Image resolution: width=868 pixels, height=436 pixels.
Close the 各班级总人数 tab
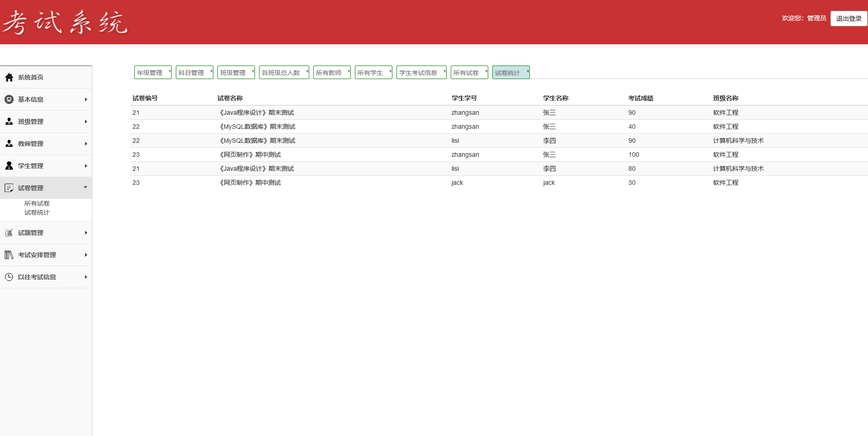point(307,71)
